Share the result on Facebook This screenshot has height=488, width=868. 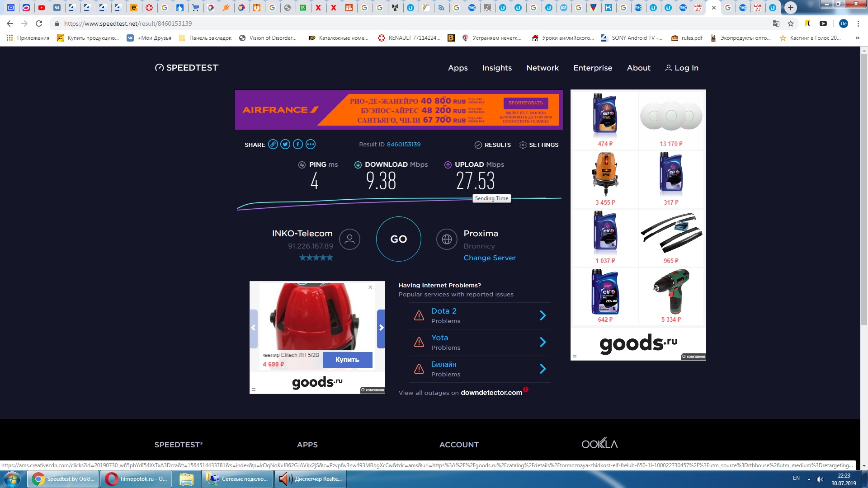coord(298,145)
